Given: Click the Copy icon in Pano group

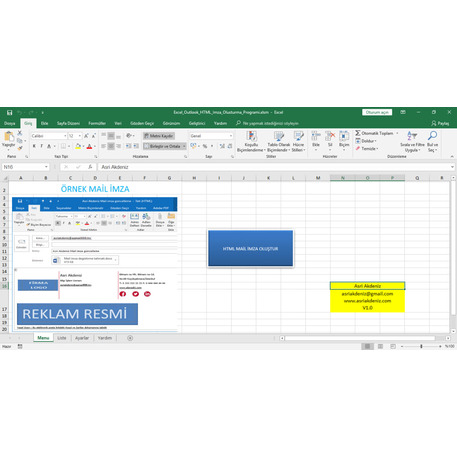Looking at the screenshot, I should pos(20,141).
